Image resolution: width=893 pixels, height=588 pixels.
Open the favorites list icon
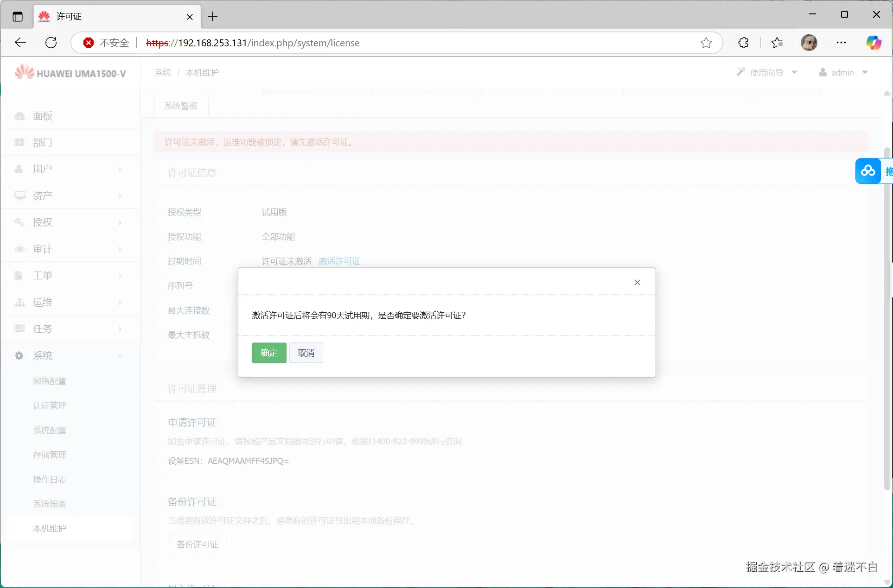pos(777,43)
